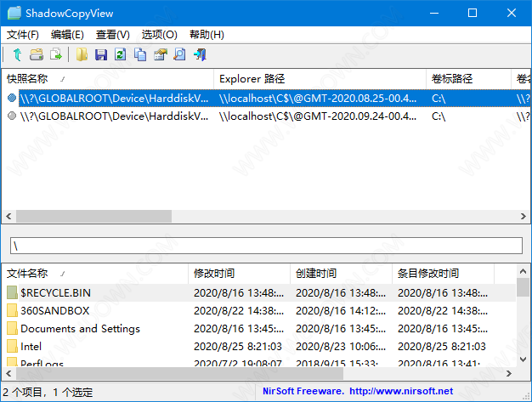
Task: Select the $RECYCLE.BIN file name
Action: [x=55, y=292]
